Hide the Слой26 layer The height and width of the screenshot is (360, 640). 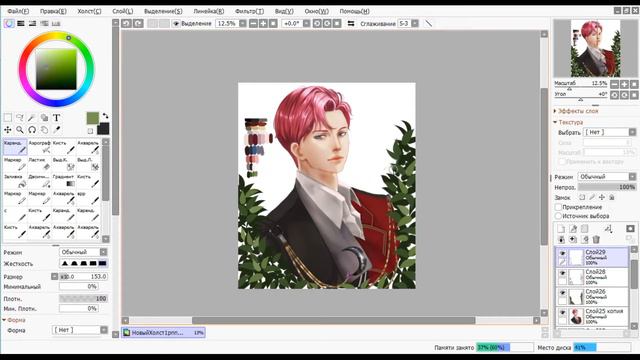562,293
